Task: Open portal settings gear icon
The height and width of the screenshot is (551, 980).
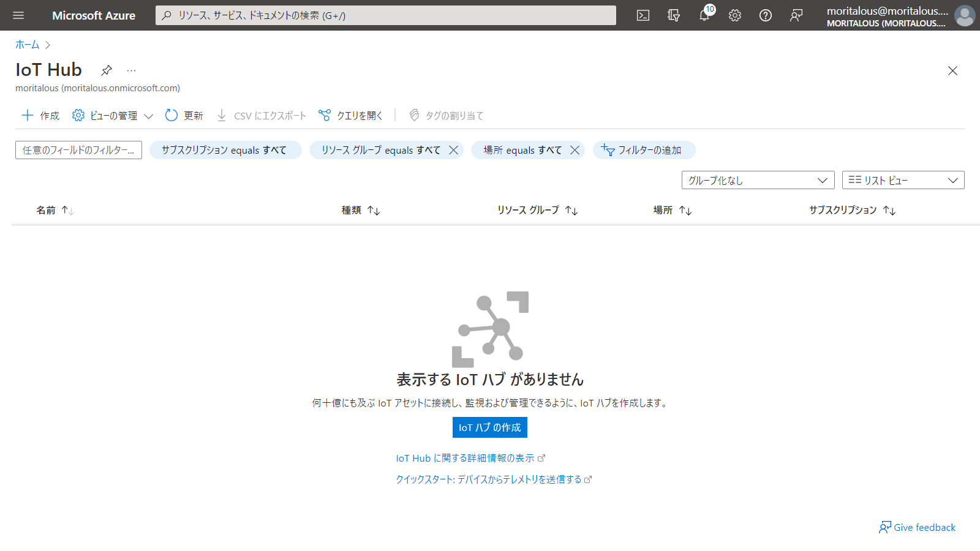Action: (735, 15)
